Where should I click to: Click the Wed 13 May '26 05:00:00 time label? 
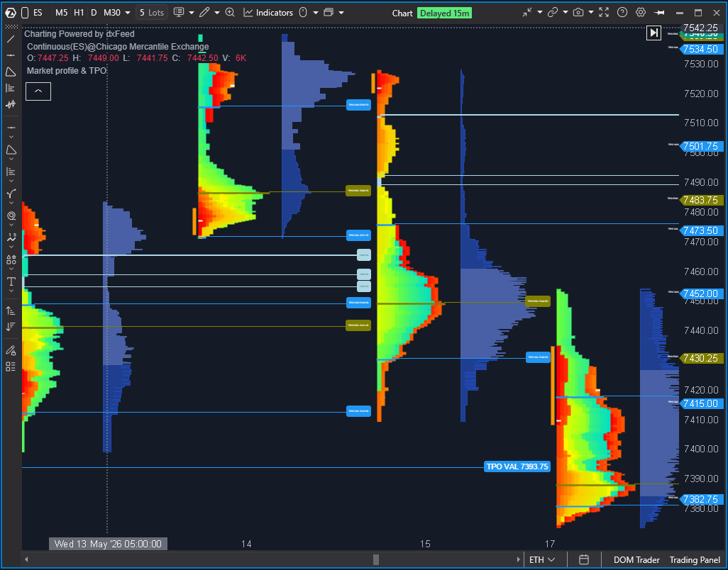tap(108, 544)
